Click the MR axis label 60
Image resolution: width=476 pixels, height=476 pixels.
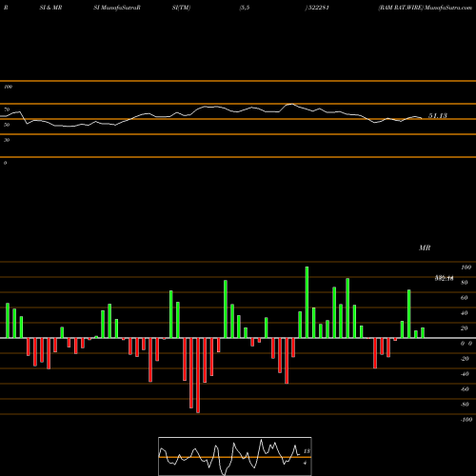point(465,298)
